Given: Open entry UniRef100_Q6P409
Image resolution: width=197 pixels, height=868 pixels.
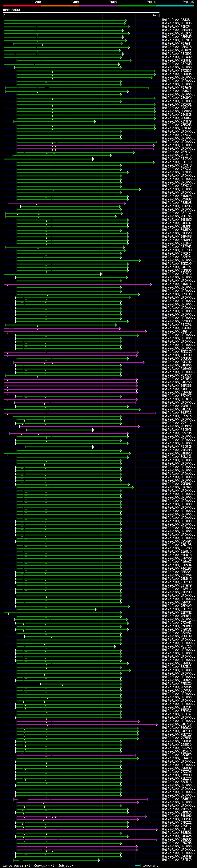Looking at the screenshot, I should coord(177,606).
